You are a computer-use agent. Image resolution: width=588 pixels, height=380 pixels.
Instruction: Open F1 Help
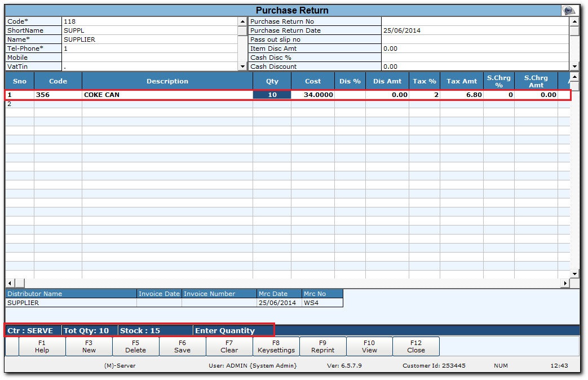point(42,346)
